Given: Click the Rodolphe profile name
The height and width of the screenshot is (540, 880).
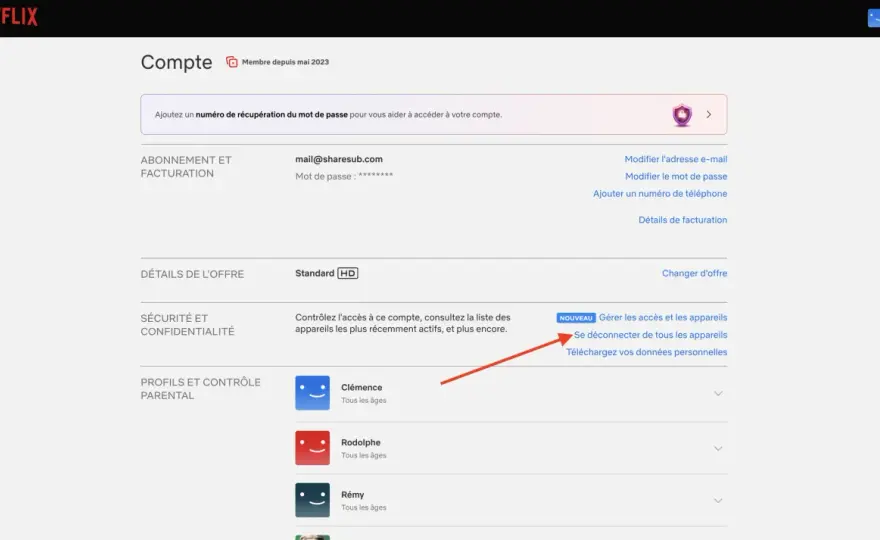Looking at the screenshot, I should coord(361,442).
